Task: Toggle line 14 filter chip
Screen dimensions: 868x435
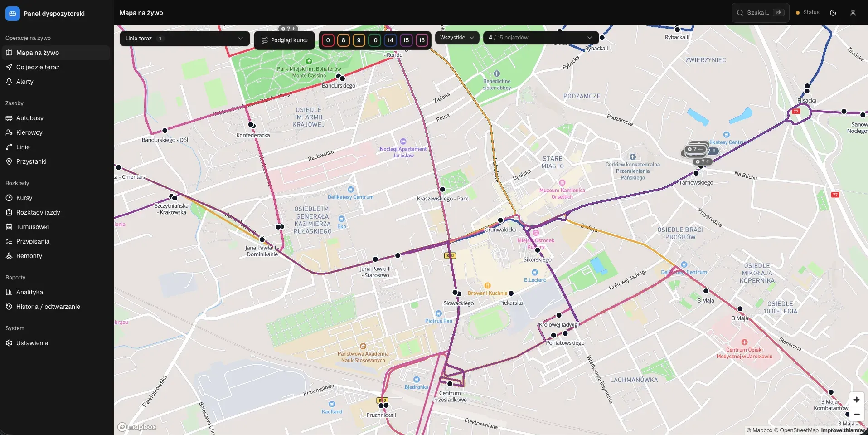Action: (x=390, y=40)
